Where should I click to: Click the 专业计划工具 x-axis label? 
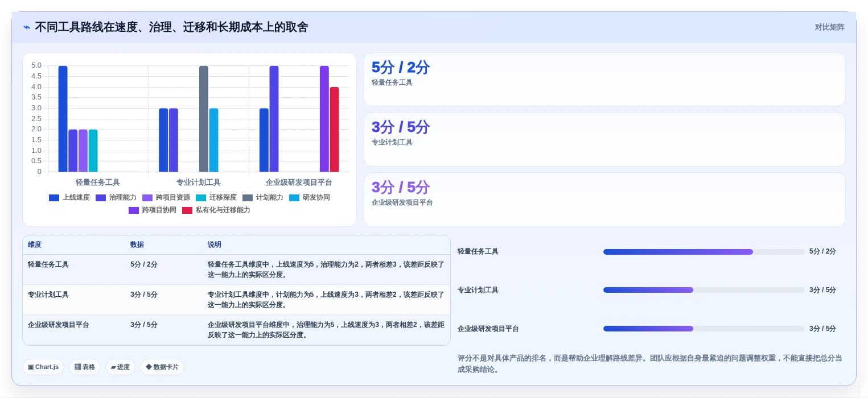(x=199, y=183)
